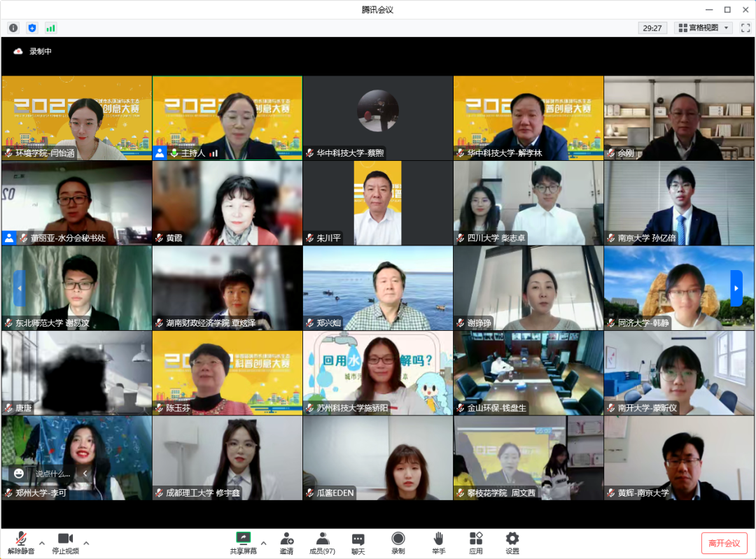The image size is (756, 559).
Task: Toggle the Record (录制) button
Action: click(398, 542)
